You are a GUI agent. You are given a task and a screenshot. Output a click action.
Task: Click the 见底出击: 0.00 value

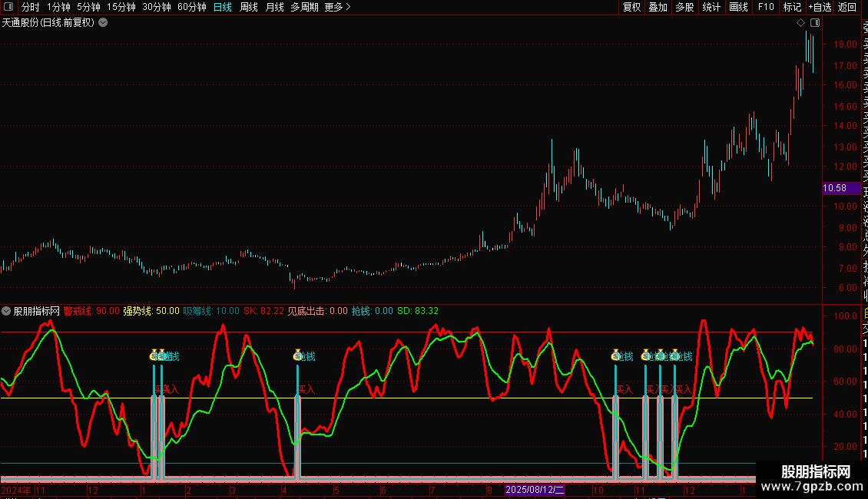click(318, 311)
